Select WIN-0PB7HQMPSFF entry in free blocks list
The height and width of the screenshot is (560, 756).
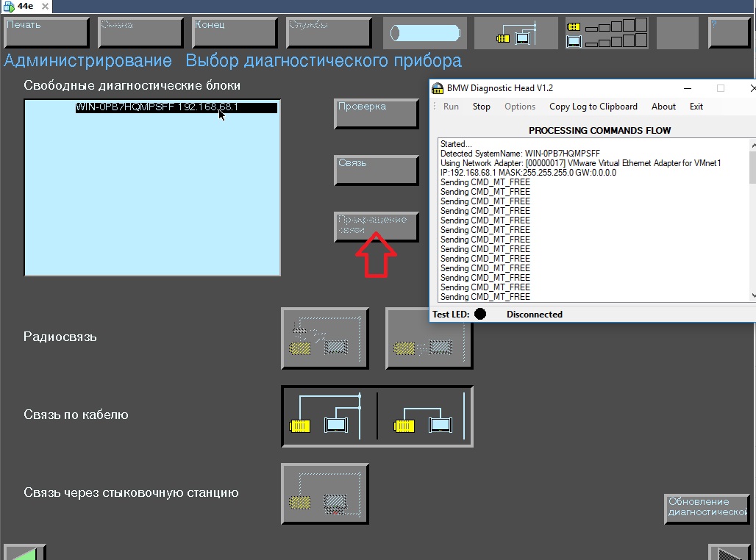coord(176,107)
